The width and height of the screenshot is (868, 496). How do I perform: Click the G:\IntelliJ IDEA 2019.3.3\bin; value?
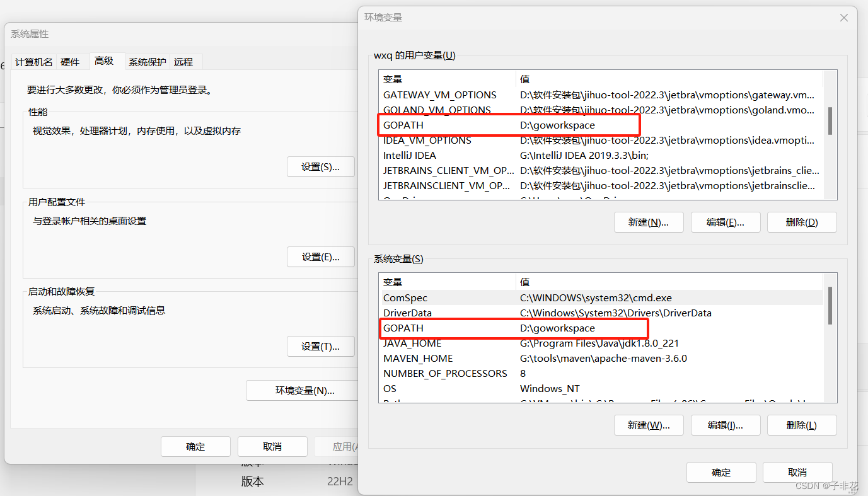(584, 155)
